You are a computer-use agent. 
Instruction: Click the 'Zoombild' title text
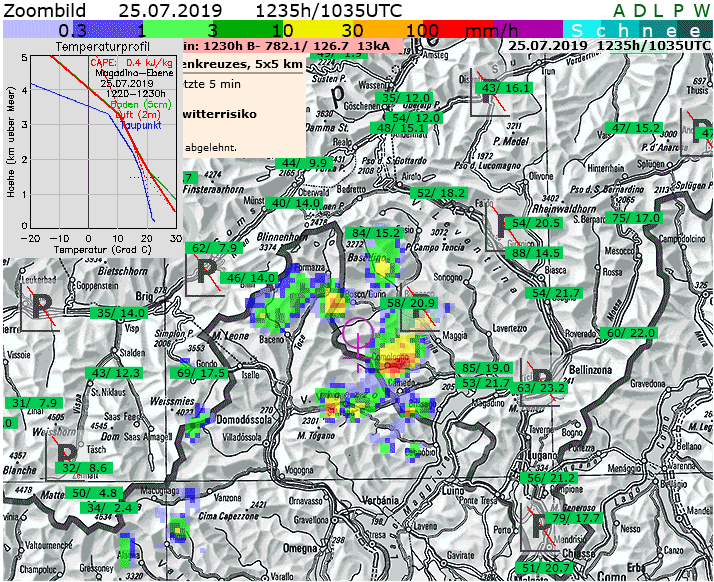44,10
